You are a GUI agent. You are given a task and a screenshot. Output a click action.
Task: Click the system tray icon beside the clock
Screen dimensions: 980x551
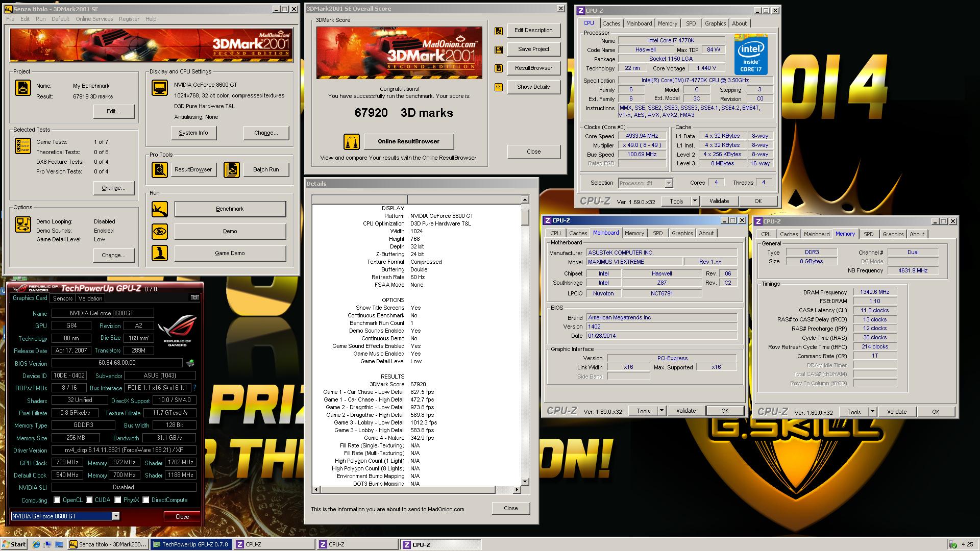point(952,544)
